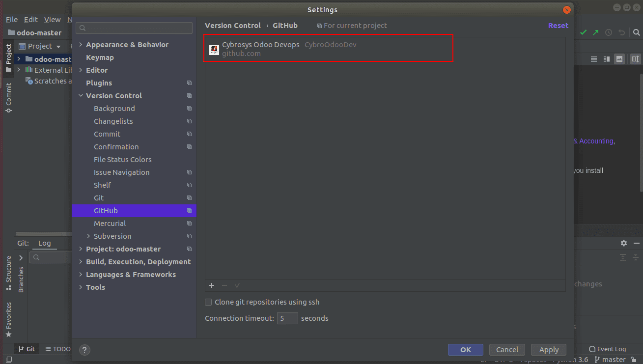Select editor and preview split icon
The width and height of the screenshot is (643, 364).
pos(607,59)
